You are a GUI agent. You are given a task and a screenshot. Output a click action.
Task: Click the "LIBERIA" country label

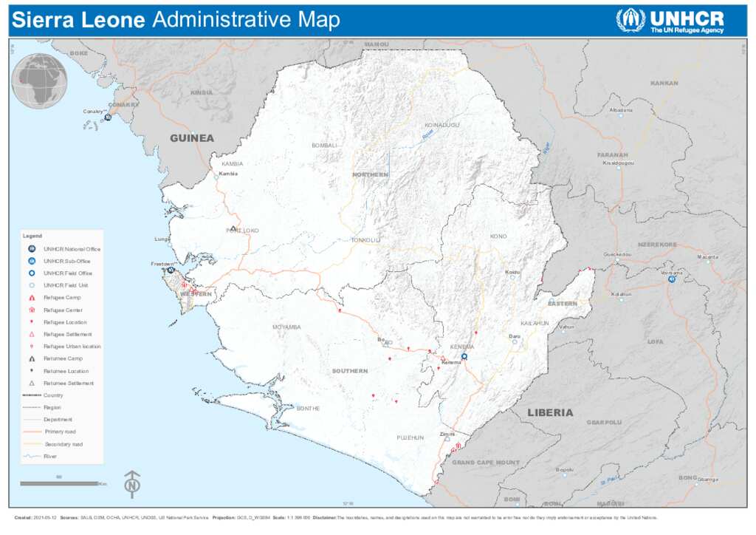pyautogui.click(x=550, y=413)
